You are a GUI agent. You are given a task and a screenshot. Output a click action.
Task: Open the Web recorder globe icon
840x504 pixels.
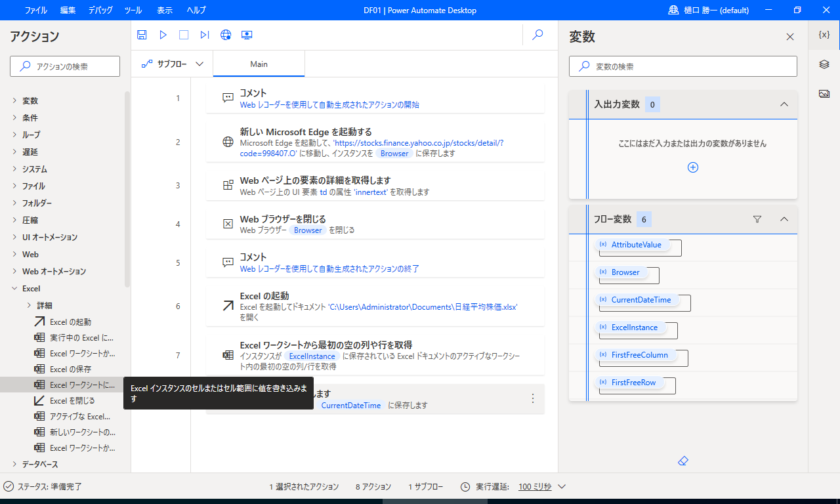pyautogui.click(x=226, y=35)
